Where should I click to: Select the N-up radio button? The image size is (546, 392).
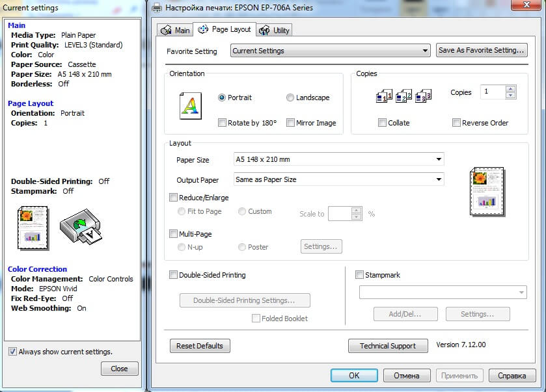pos(182,247)
